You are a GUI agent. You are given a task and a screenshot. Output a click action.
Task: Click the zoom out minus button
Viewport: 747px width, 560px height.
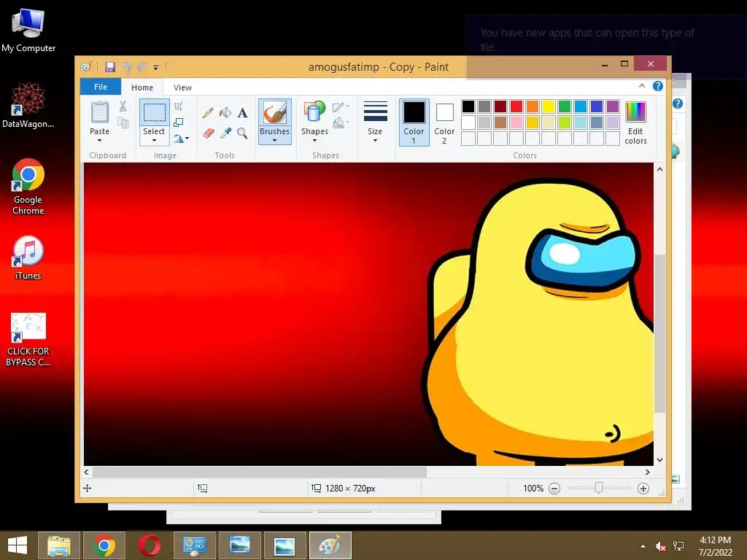click(x=554, y=488)
